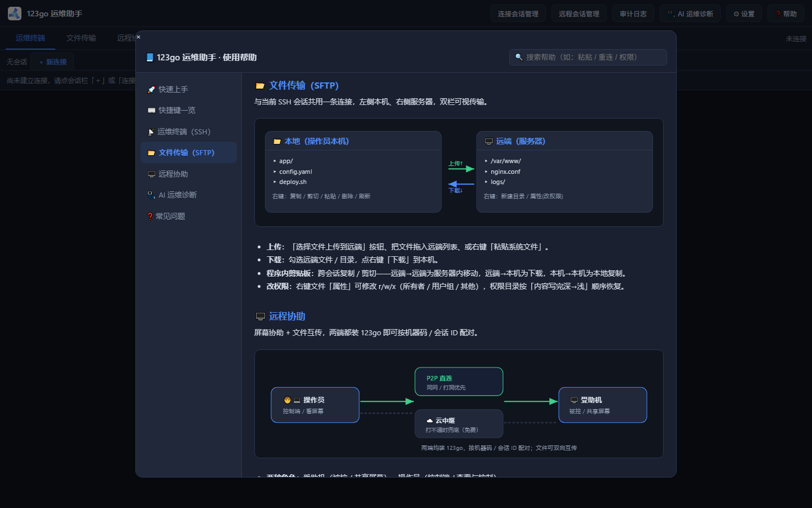
Task: Close the help dialog with the × button
Action: (x=138, y=37)
